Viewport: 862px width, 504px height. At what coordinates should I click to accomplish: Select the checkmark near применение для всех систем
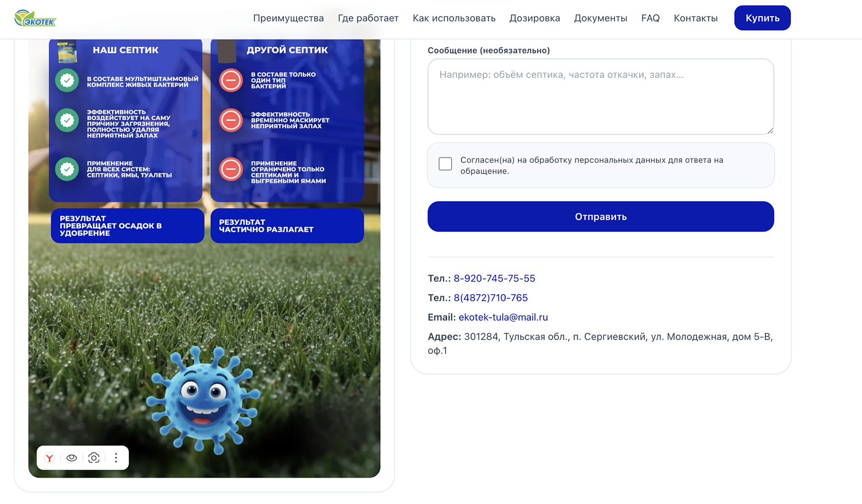[67, 169]
